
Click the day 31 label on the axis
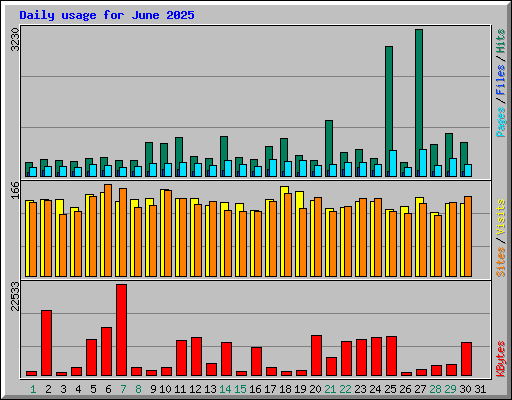pos(480,389)
